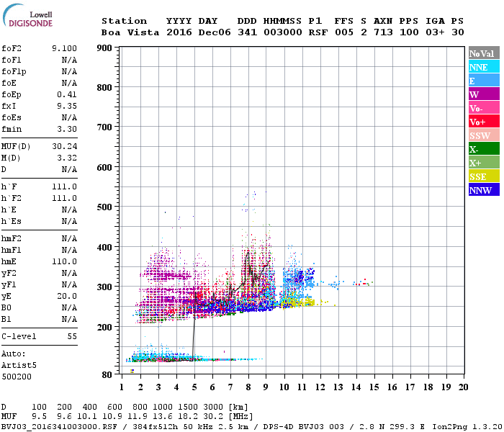The width and height of the screenshot is (504, 432).
Task: Select the SSW light pink legend swatch
Action: point(484,135)
